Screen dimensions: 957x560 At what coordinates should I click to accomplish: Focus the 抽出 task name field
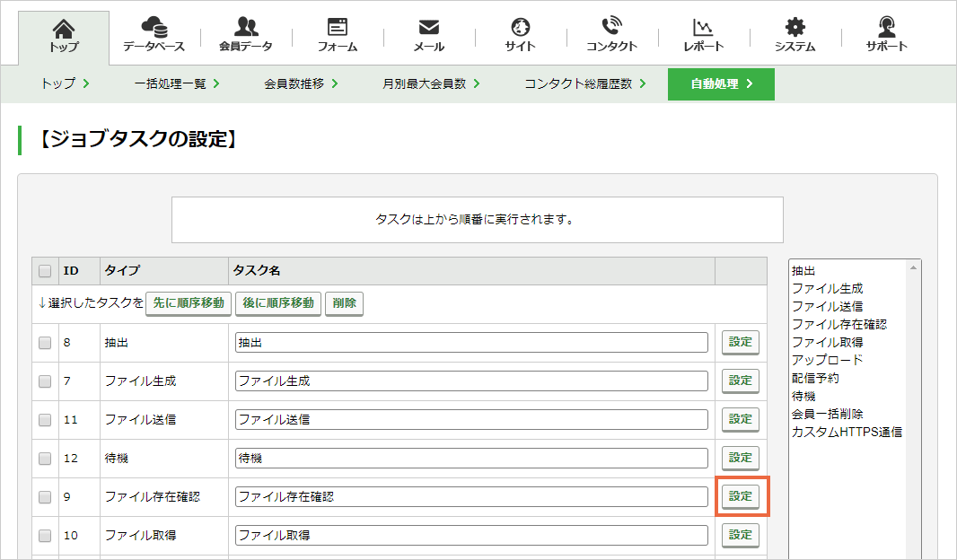coord(471,343)
